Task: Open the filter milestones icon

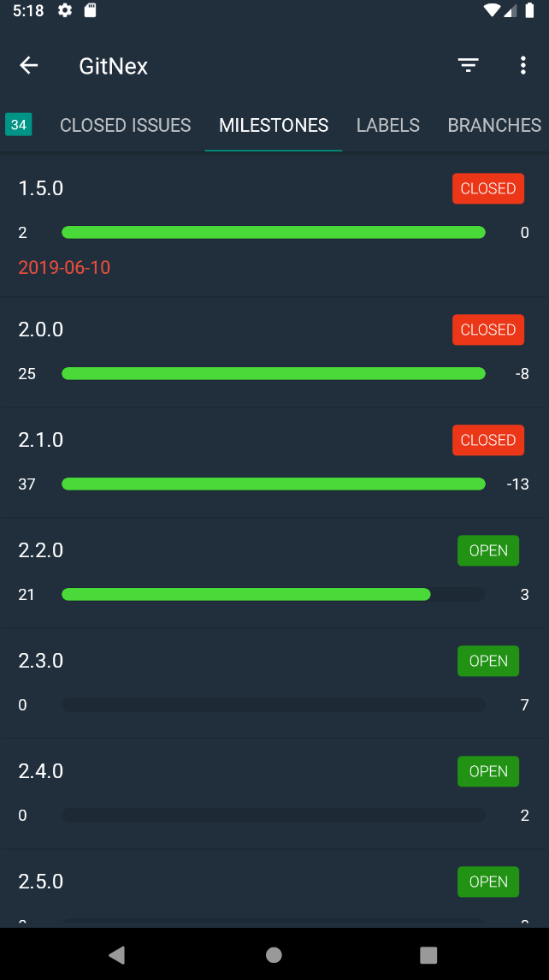Action: pyautogui.click(x=468, y=66)
